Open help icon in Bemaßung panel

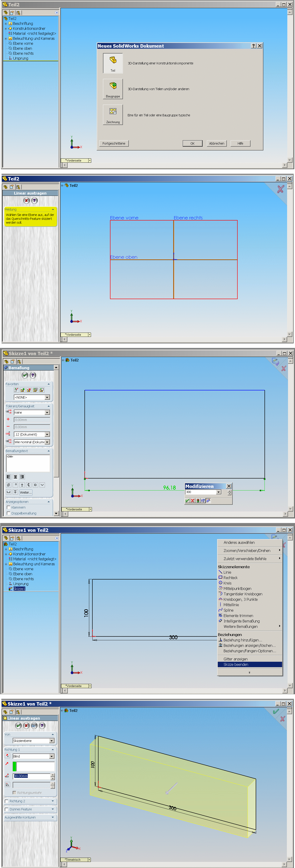(33, 375)
